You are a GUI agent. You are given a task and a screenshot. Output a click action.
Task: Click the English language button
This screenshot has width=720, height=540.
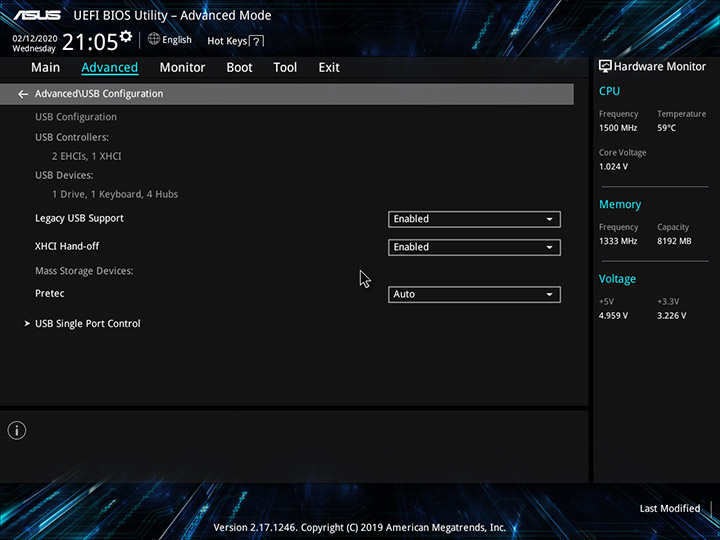177,40
